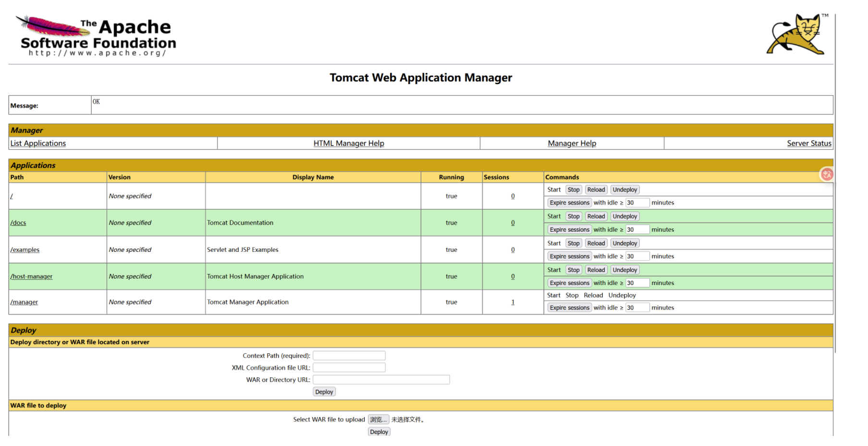
Task: Click "None specified" in the /manager row
Action: coord(130,302)
